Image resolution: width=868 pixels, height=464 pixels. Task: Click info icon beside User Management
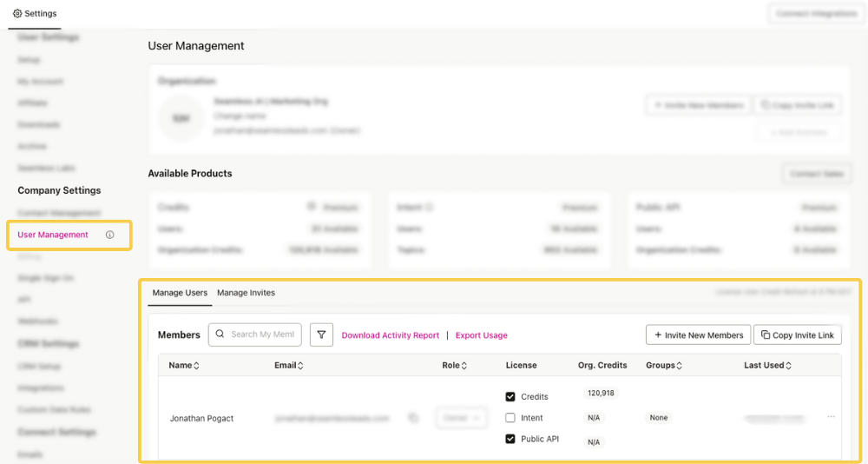109,235
